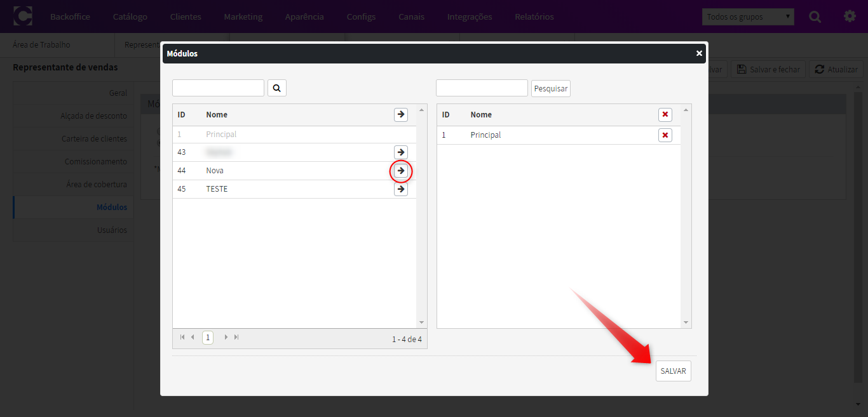Click Principal row in right list
868x417 pixels.
[559, 135]
